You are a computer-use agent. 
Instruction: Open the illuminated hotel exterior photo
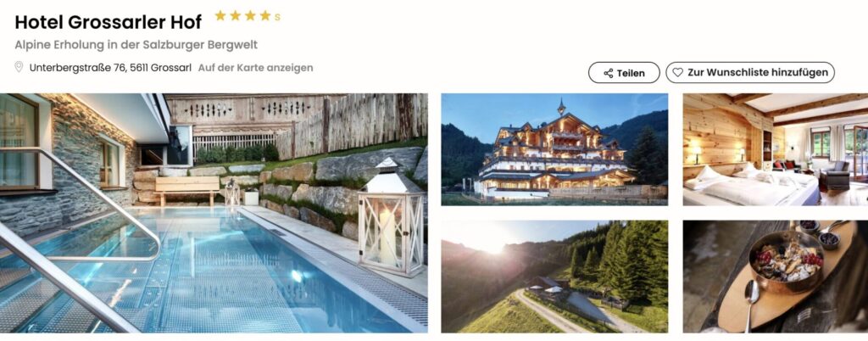pyautogui.click(x=554, y=149)
